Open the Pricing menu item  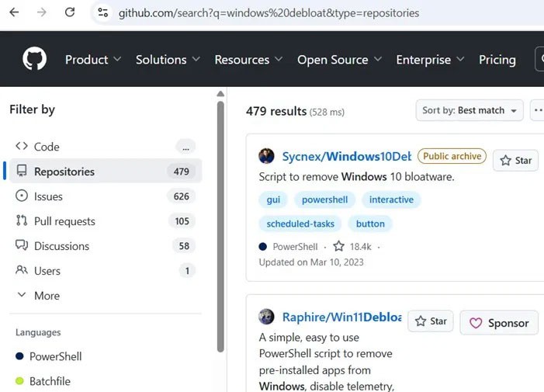pos(497,60)
